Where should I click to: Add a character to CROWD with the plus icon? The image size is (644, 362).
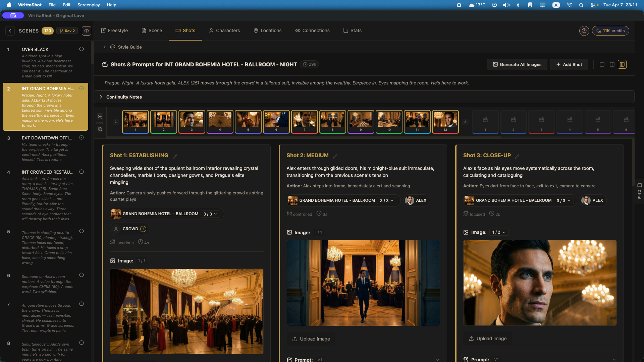point(143,229)
